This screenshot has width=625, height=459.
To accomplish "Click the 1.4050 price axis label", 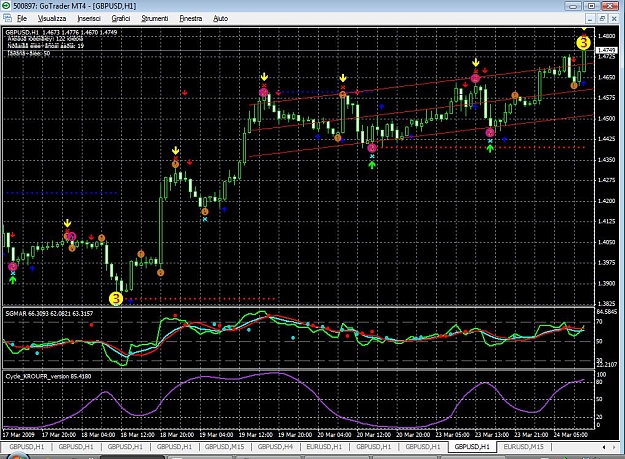I will click(x=606, y=242).
